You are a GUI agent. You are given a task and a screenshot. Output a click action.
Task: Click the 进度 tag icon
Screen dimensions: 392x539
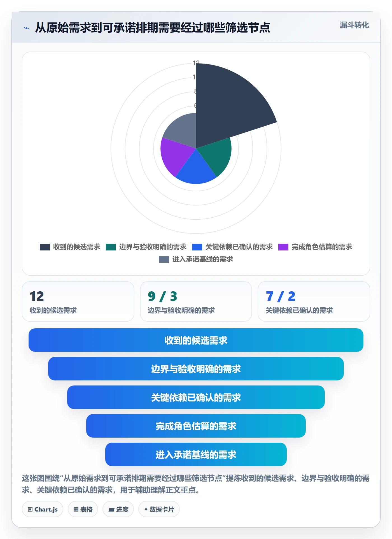pos(111,510)
